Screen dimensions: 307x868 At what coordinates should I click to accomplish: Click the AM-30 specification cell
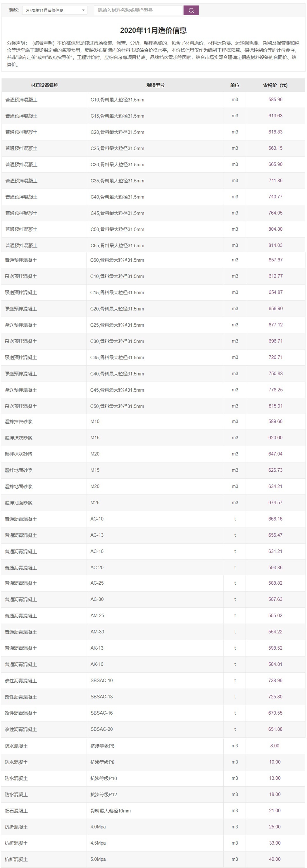pos(97,632)
